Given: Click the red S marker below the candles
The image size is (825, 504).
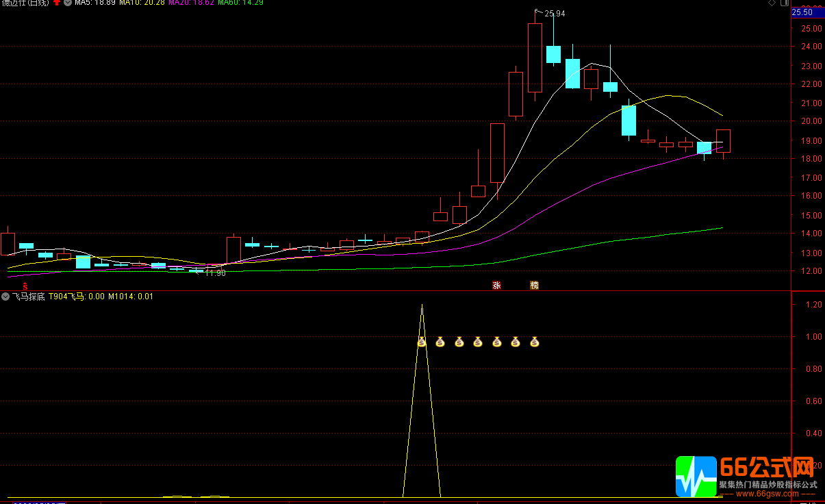Looking at the screenshot, I should coord(26,286).
